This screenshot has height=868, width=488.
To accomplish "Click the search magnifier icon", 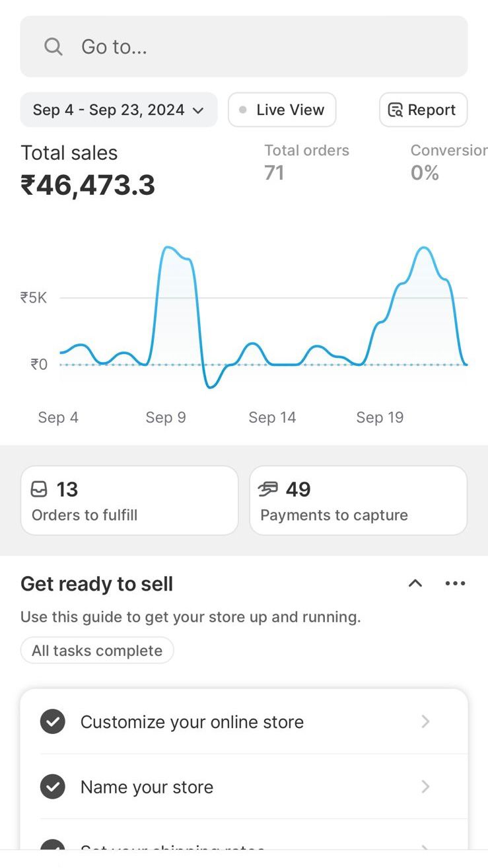I will [53, 47].
